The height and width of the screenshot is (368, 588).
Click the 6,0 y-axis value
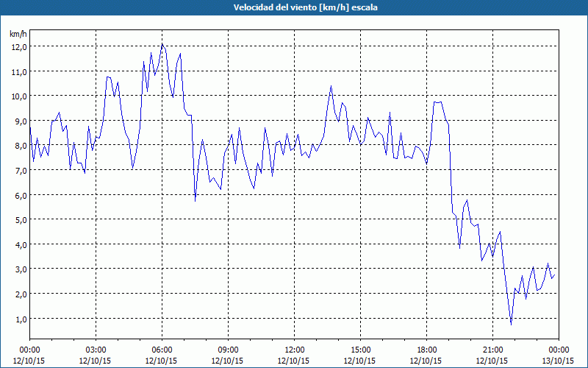point(21,195)
